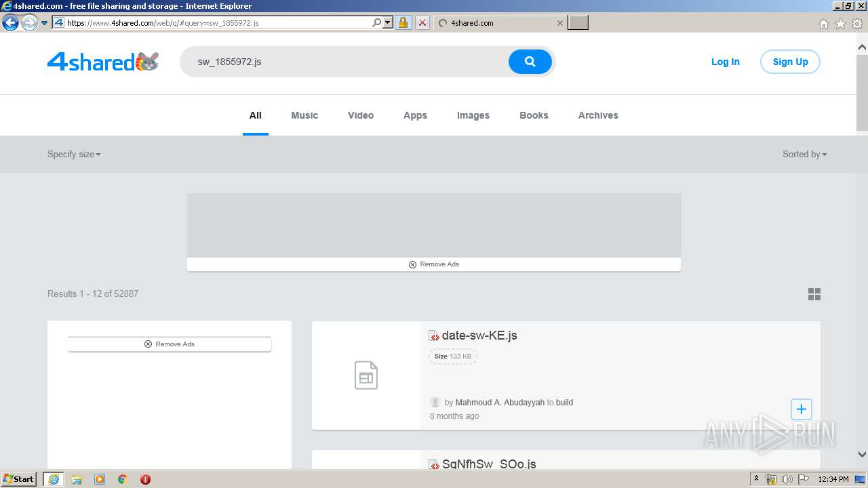Open Favorites star in Internet Explorer
Image resolution: width=868 pixels, height=488 pixels.
click(x=840, y=24)
